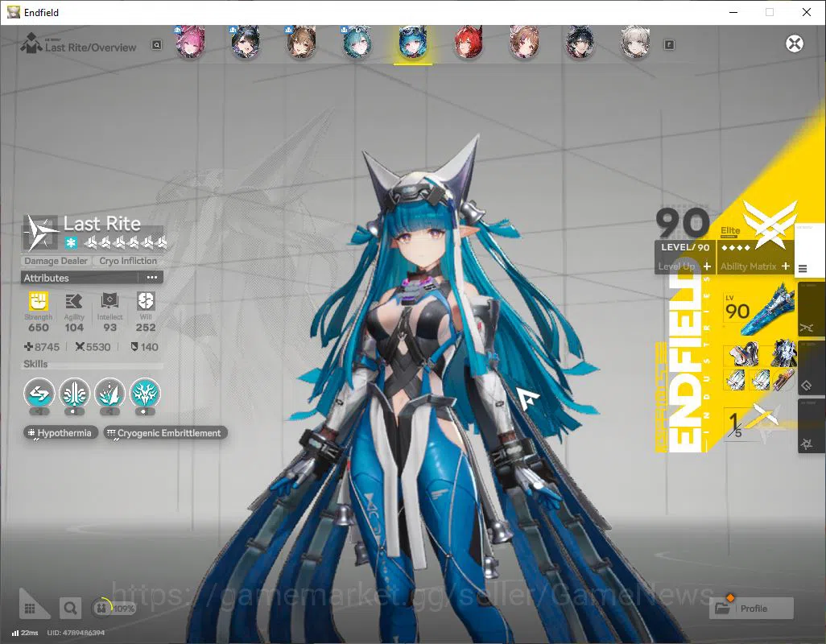Select the highlighted Last Rite portrait

413,42
